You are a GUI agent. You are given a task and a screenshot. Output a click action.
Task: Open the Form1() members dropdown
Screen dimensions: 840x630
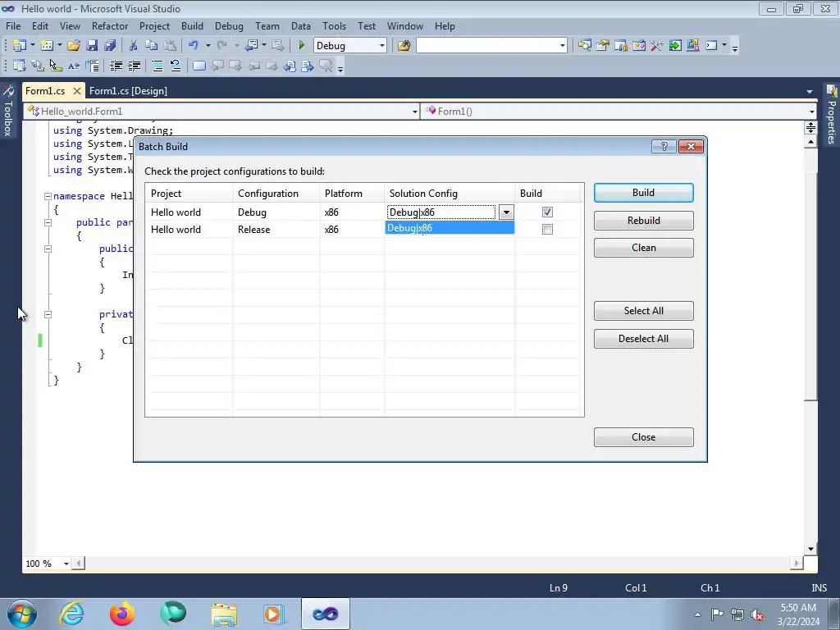811,112
